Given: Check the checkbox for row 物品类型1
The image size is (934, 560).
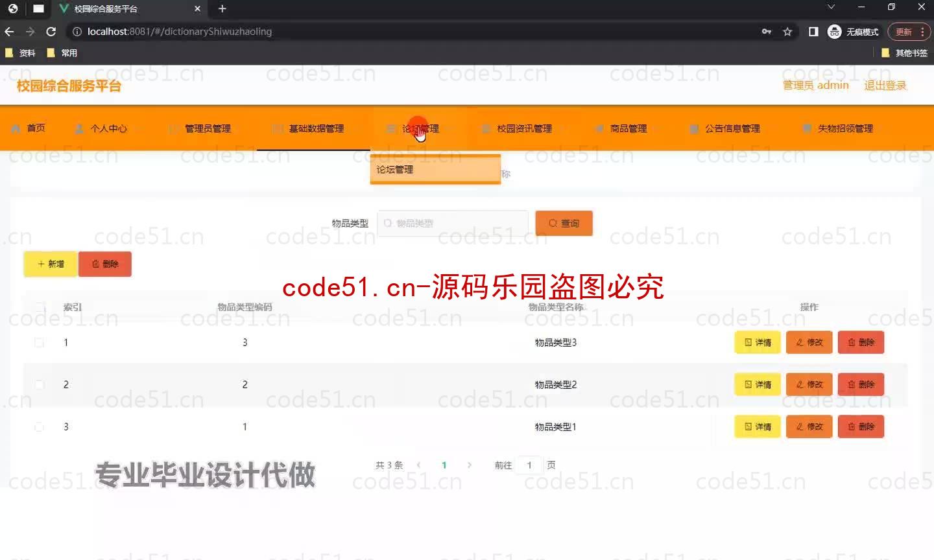Looking at the screenshot, I should (39, 426).
